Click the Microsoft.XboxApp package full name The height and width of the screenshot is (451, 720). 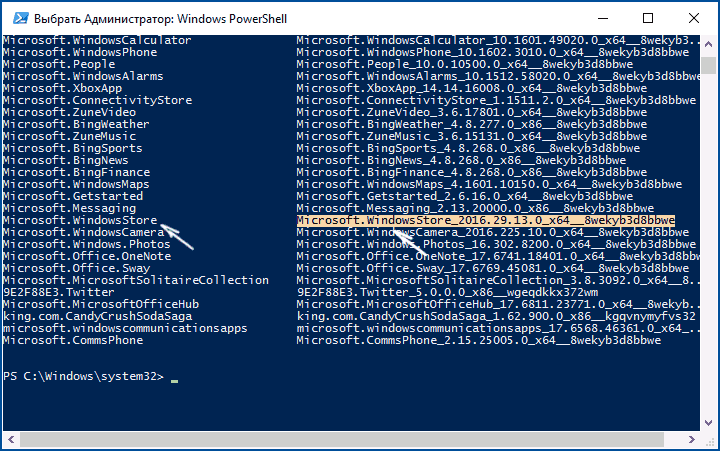(x=472, y=88)
